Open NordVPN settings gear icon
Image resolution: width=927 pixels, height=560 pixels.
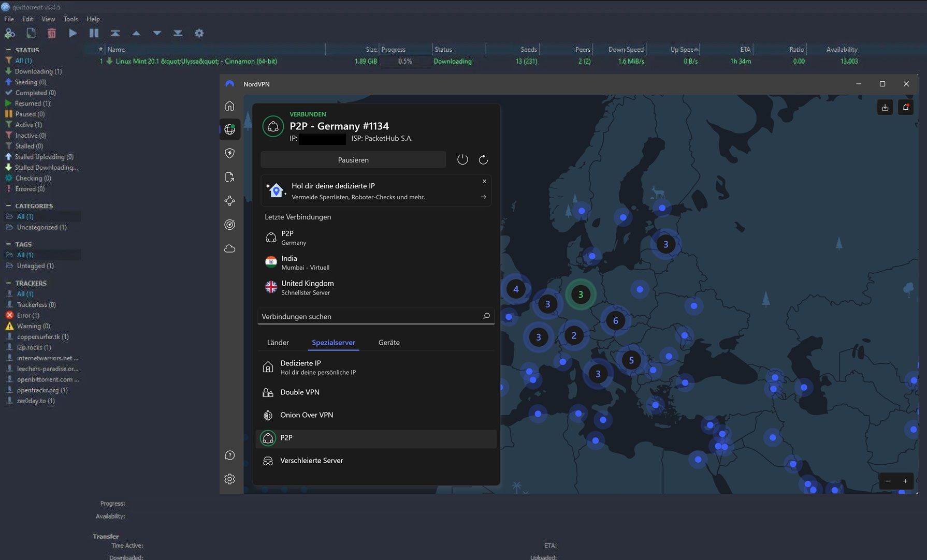point(230,479)
